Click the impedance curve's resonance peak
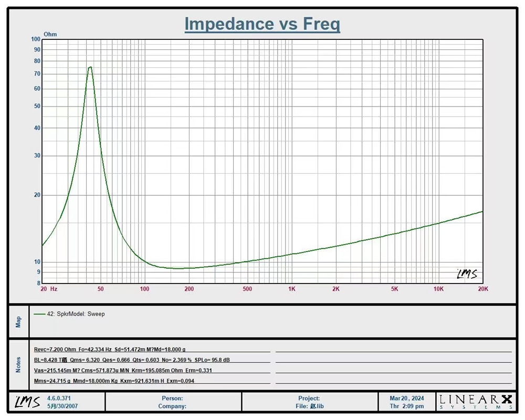Screen dimensions: 525x420 (x=90, y=67)
